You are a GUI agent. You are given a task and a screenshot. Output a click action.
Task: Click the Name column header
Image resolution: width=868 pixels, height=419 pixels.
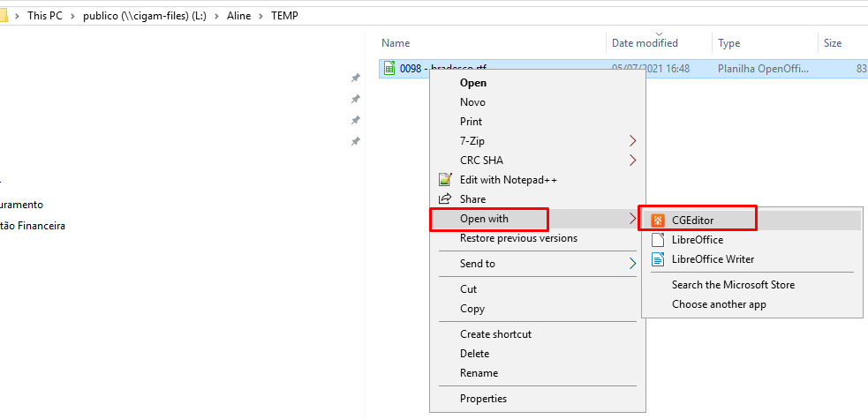(x=396, y=43)
